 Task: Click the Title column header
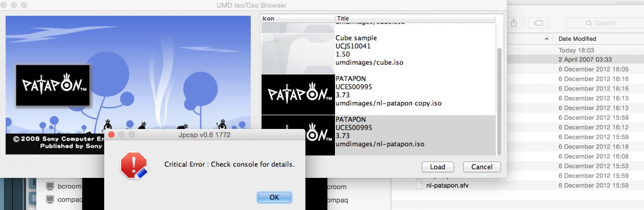415,18
